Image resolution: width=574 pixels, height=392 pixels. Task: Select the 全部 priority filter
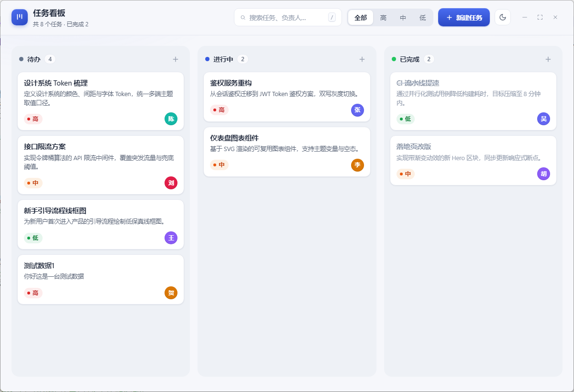coord(361,18)
